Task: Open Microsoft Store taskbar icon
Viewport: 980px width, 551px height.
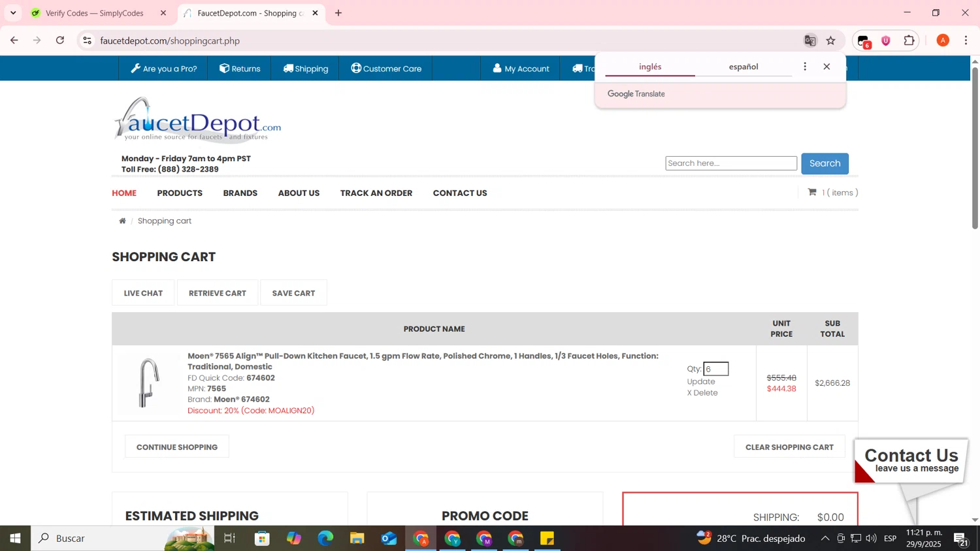Action: (263, 539)
